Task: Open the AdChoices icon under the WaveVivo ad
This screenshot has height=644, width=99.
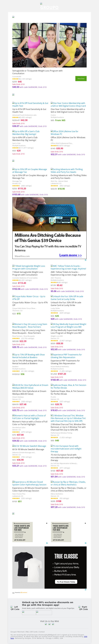Action: [x=86, y=260]
